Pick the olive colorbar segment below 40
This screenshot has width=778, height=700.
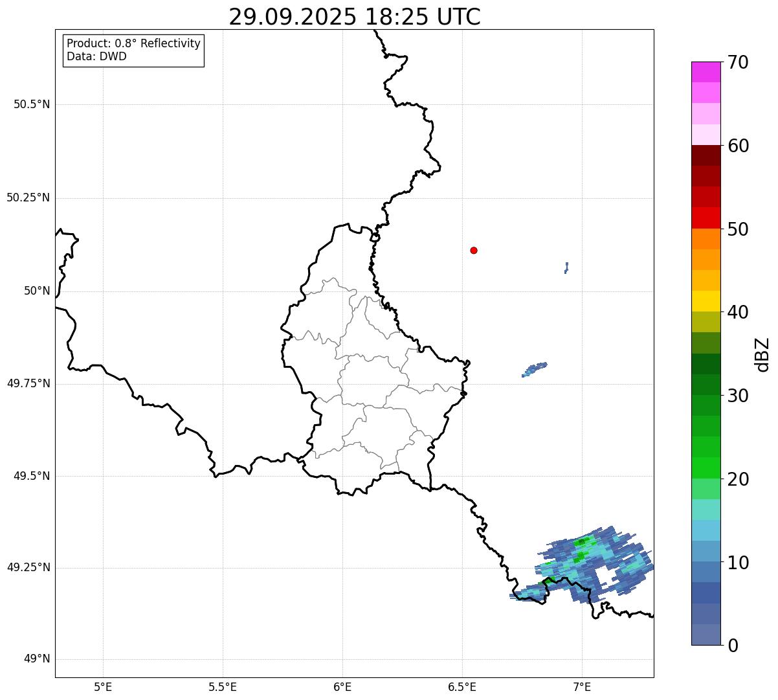pyautogui.click(x=706, y=322)
